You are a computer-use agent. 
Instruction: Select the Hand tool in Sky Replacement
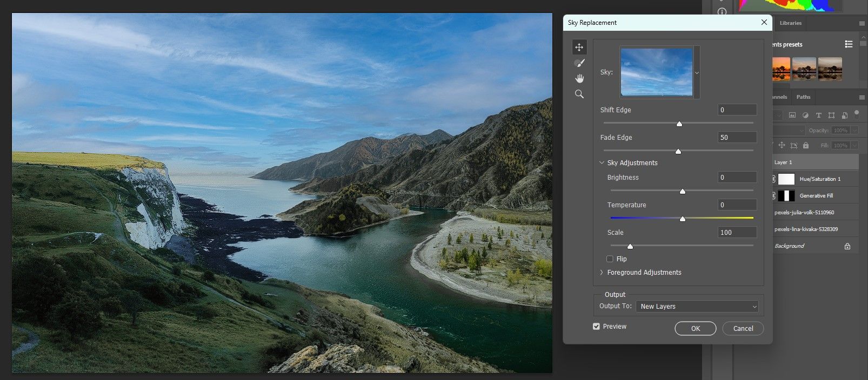pyautogui.click(x=579, y=79)
